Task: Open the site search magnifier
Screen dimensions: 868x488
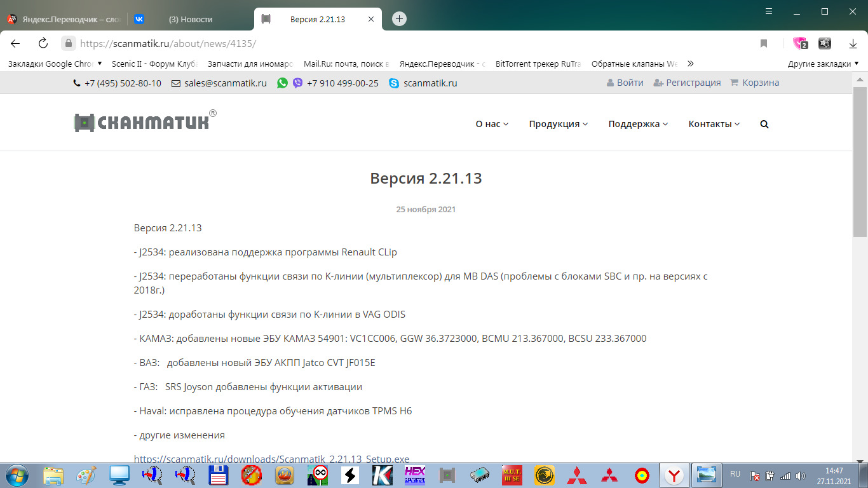Action: click(764, 124)
